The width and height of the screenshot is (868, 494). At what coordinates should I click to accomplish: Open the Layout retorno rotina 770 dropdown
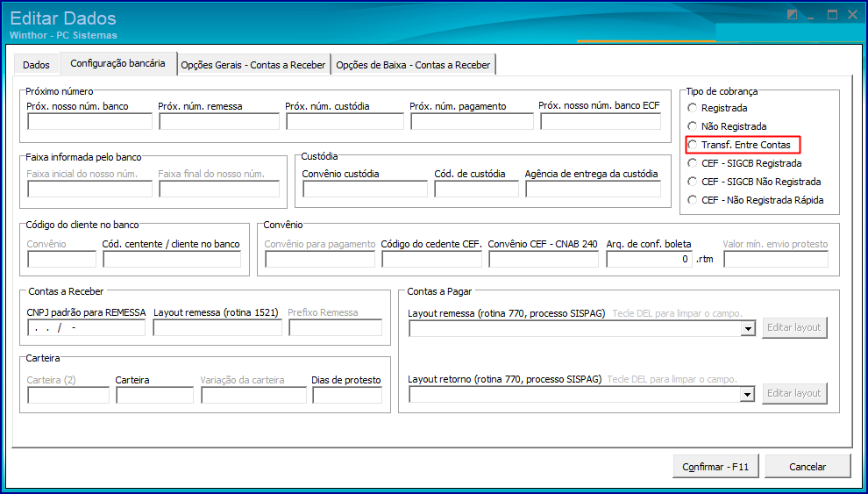coord(748,394)
